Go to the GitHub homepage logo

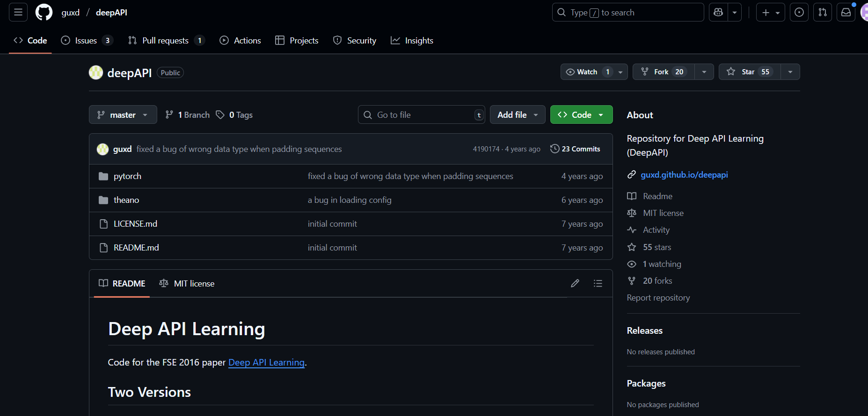click(x=44, y=12)
